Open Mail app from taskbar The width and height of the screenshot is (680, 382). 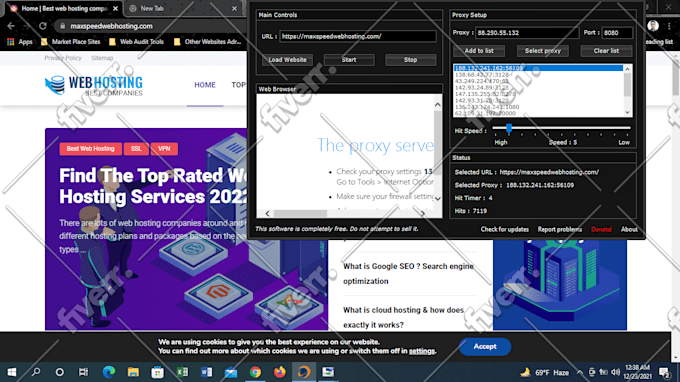coord(231,372)
